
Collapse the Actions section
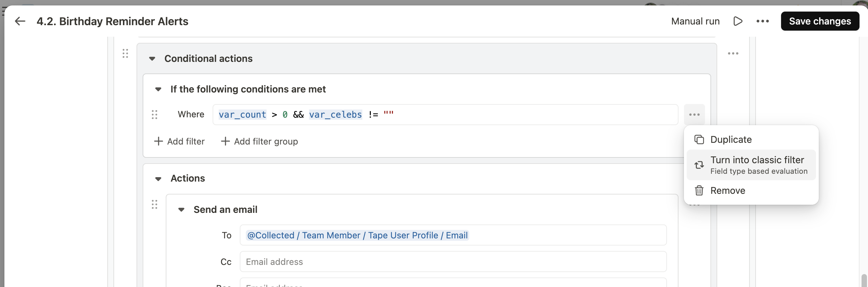click(158, 179)
